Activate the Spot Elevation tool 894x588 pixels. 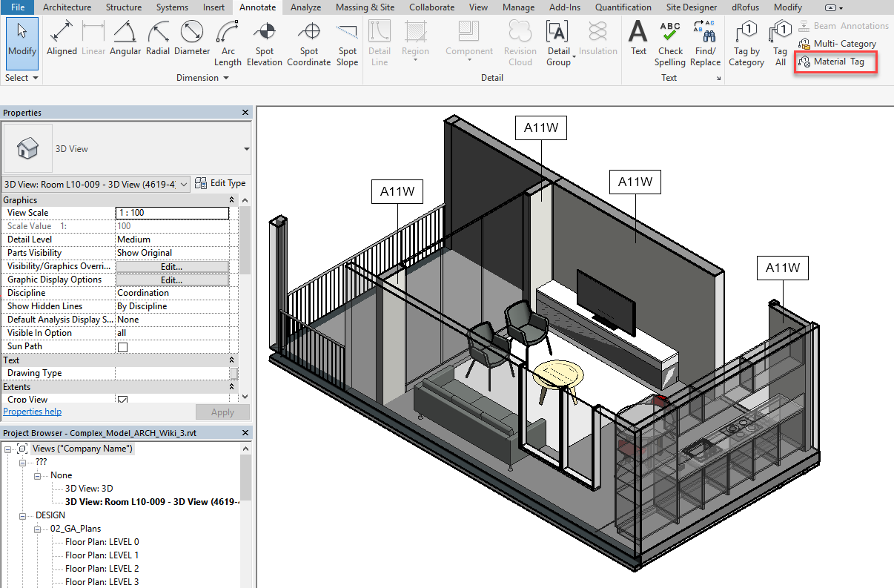pos(265,44)
